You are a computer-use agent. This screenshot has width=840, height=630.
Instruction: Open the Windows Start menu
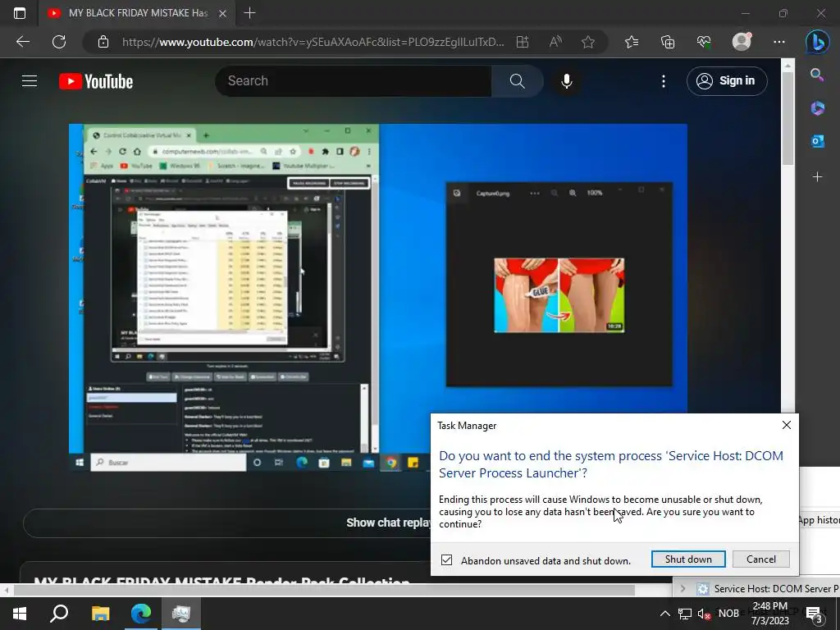click(x=20, y=614)
